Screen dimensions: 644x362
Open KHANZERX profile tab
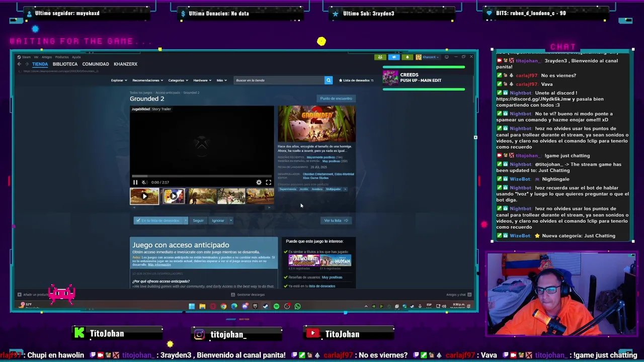[x=125, y=64]
